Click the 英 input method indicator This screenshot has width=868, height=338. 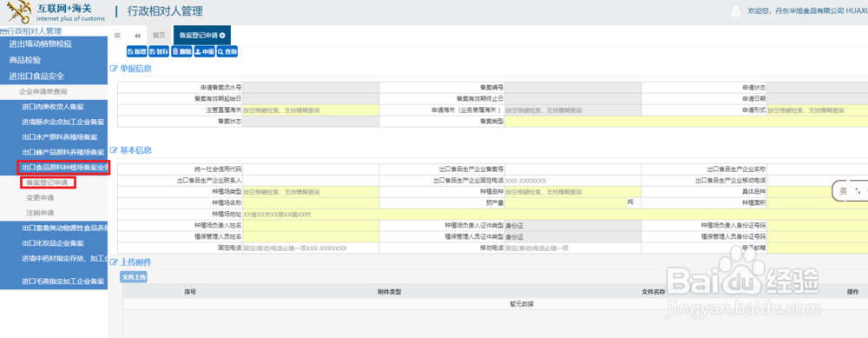(843, 191)
